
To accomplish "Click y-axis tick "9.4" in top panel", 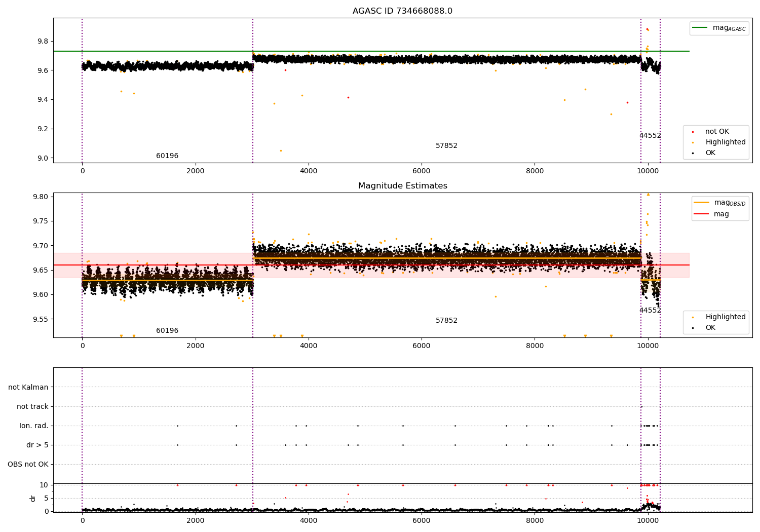I will tap(43, 100).
